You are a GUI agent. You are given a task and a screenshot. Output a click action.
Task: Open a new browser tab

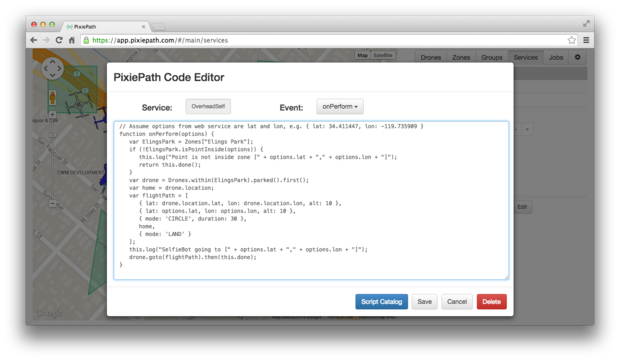(158, 27)
